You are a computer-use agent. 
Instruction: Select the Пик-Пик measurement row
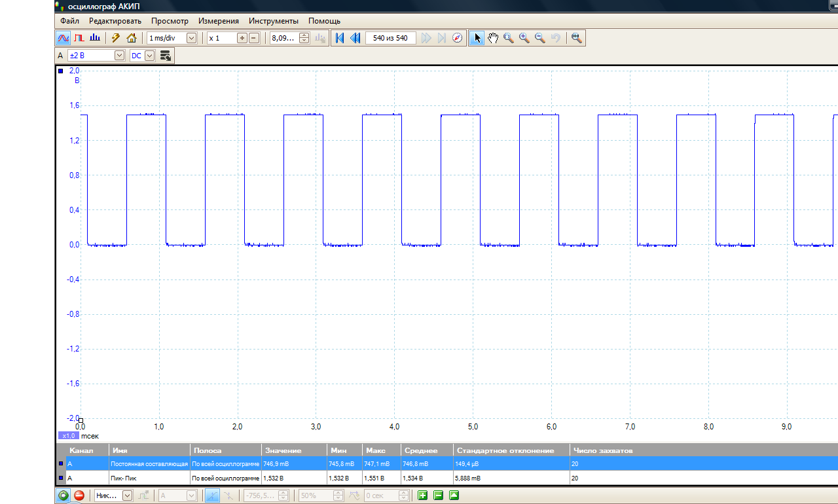click(123, 478)
